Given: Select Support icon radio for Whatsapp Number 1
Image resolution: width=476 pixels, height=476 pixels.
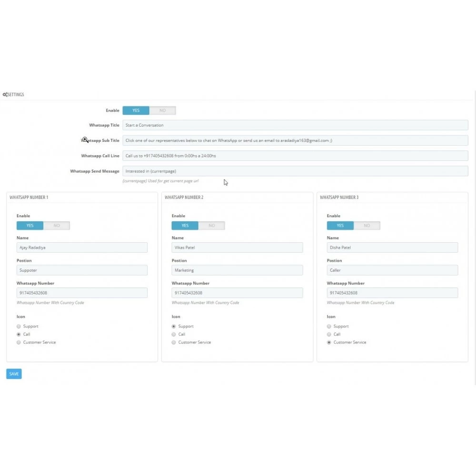Looking at the screenshot, I should tap(19, 327).
